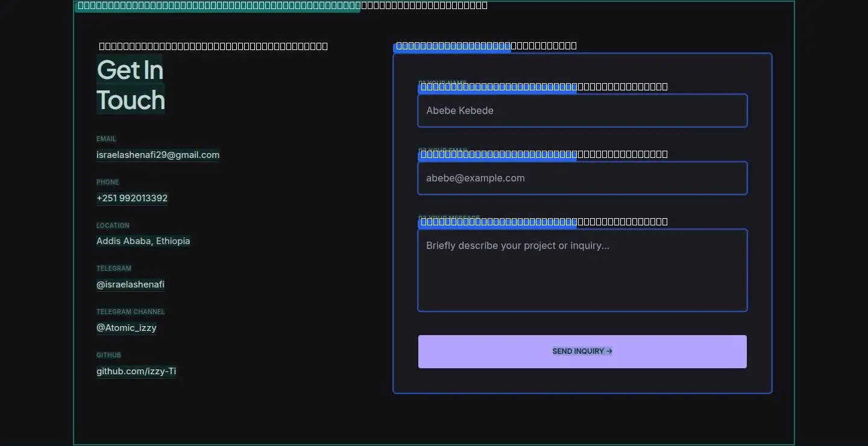Submit the form with SEND INQUIRY button
The width and height of the screenshot is (868, 446).
point(582,351)
